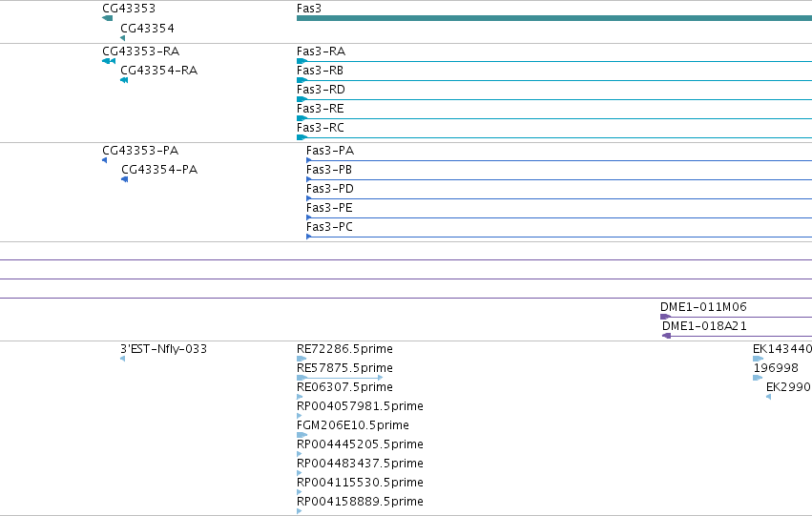Viewport: 812px width, 516px height.
Task: Click the Fas3-PB protein label
Action: click(329, 170)
